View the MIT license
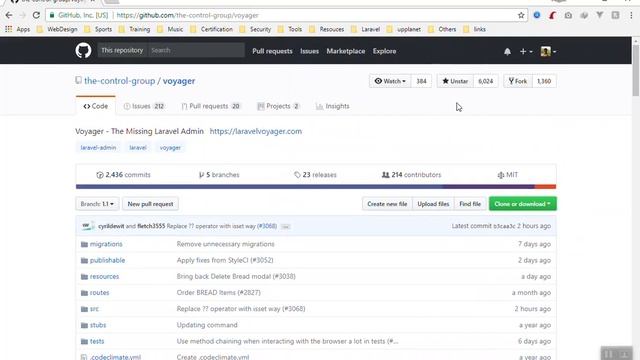The width and height of the screenshot is (640, 360). pyautogui.click(x=508, y=175)
